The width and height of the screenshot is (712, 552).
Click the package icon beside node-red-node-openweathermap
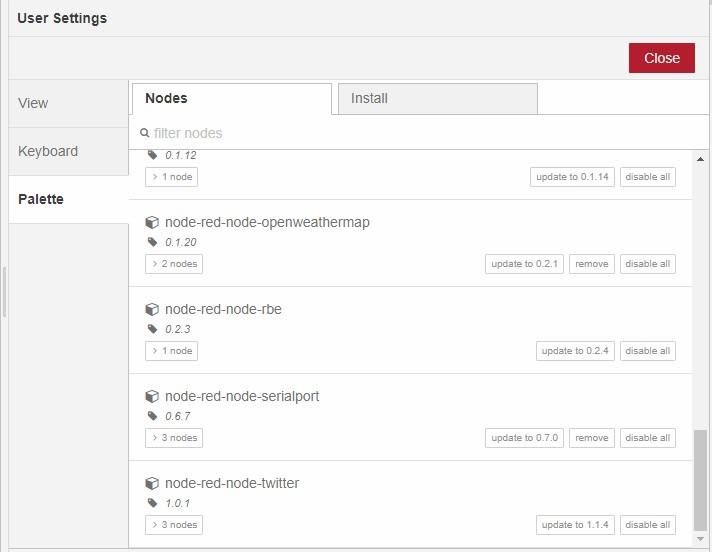coord(152,222)
